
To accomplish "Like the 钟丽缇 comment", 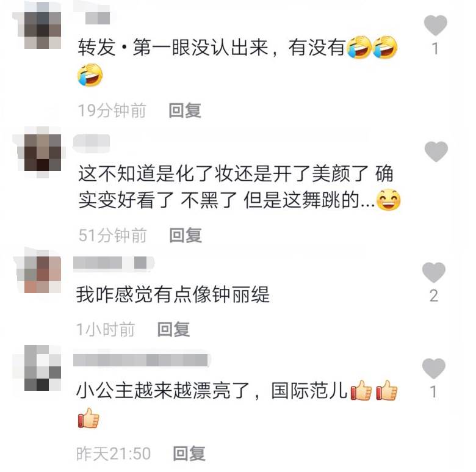I will pos(434,272).
